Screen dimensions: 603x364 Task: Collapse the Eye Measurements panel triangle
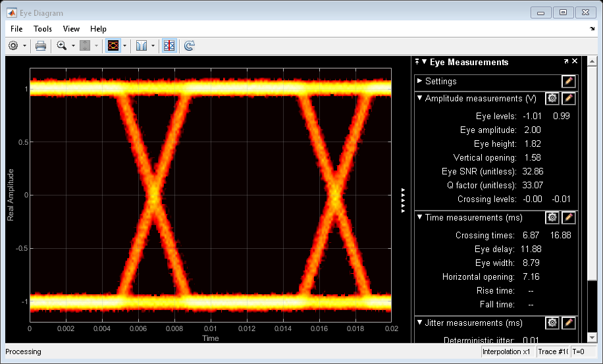(424, 61)
